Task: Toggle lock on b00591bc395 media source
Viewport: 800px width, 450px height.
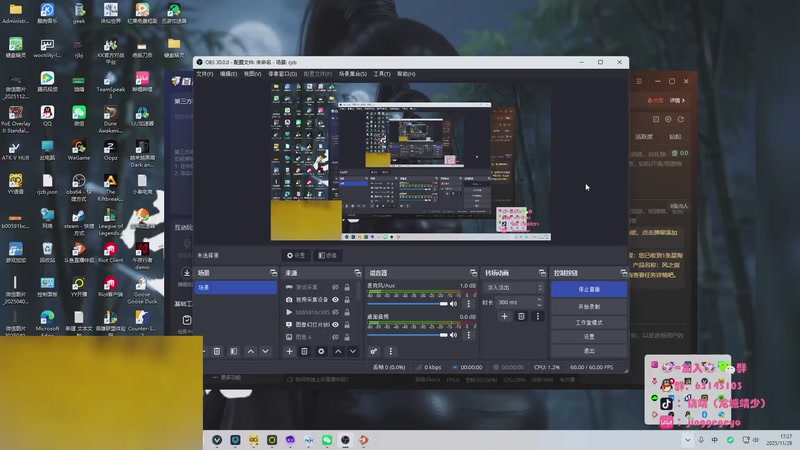Action: (347, 312)
